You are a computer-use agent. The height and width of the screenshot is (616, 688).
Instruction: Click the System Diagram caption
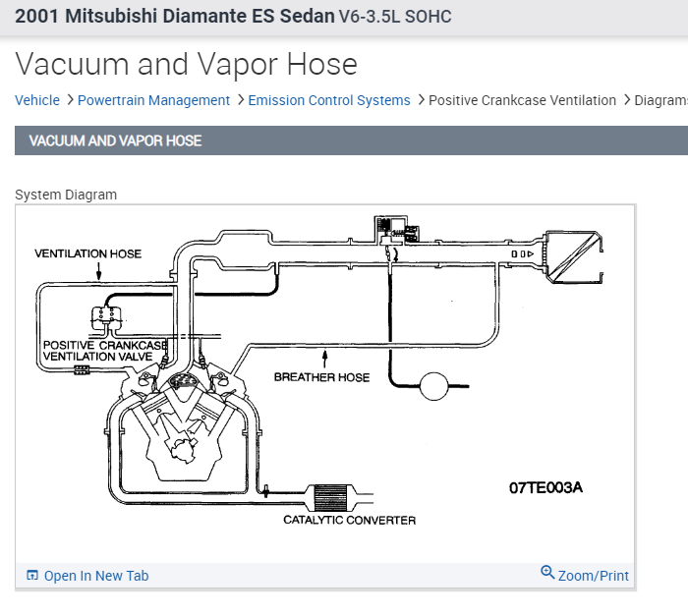pos(66,195)
